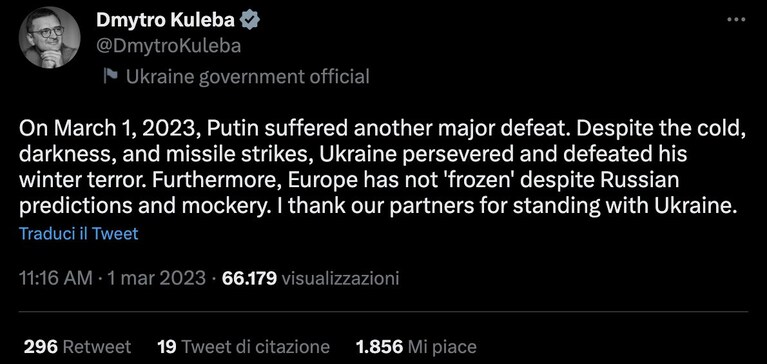
Task: Show the 19 quote tweets count
Action: click(167, 347)
